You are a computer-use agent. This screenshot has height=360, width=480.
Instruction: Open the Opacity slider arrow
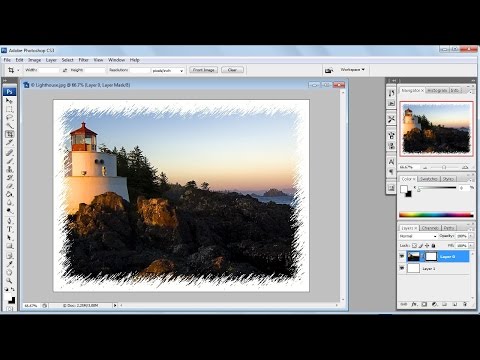click(471, 236)
